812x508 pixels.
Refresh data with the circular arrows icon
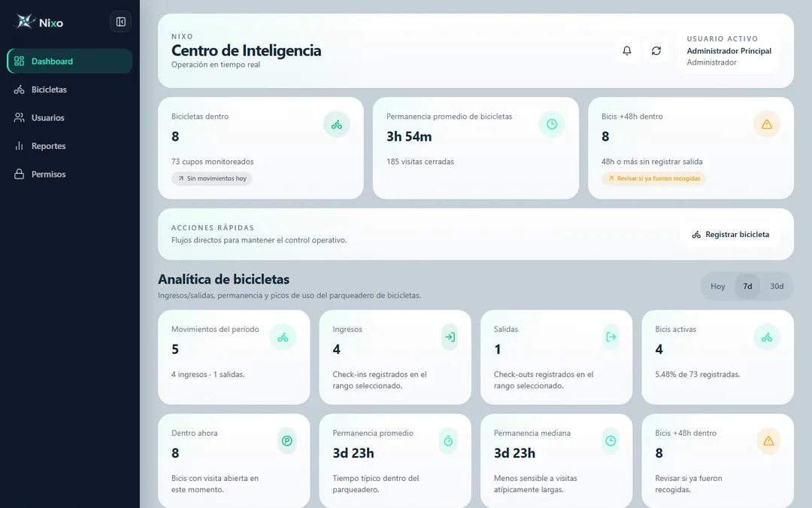(x=656, y=51)
